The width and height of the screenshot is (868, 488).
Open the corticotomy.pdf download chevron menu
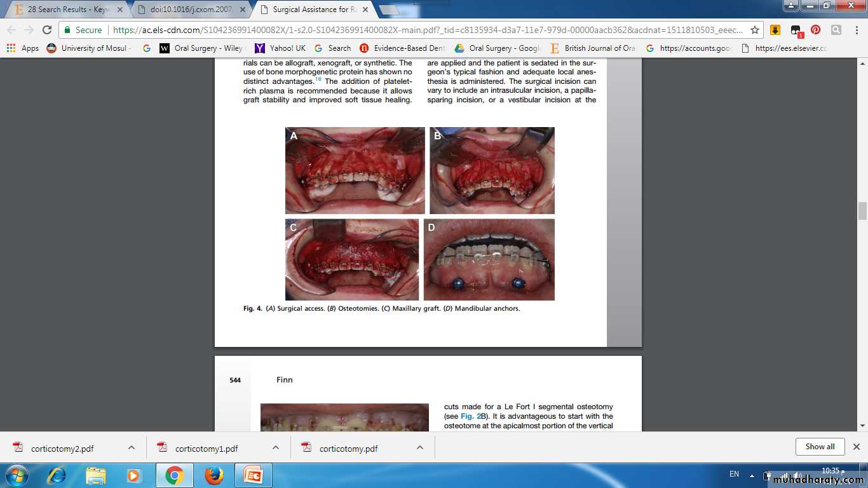click(420, 447)
